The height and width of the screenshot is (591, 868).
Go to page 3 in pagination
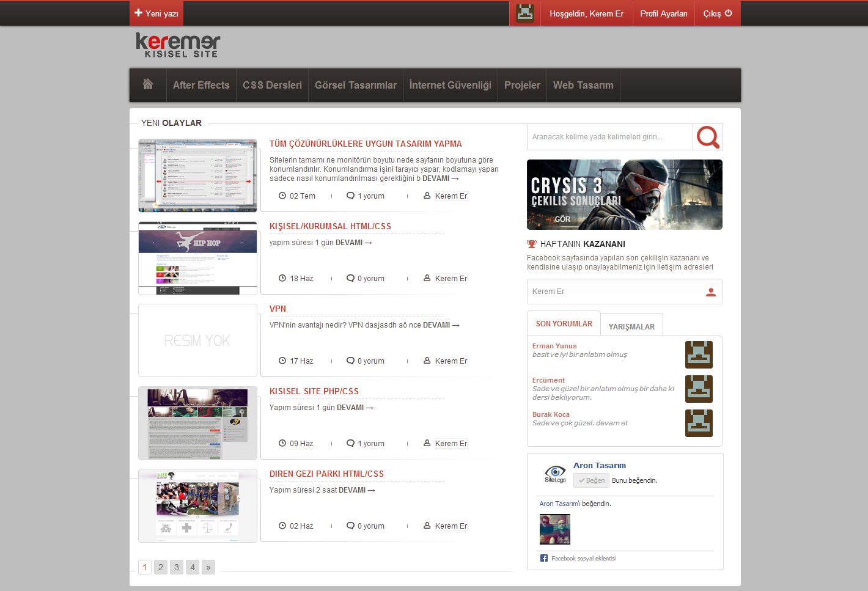click(x=177, y=567)
